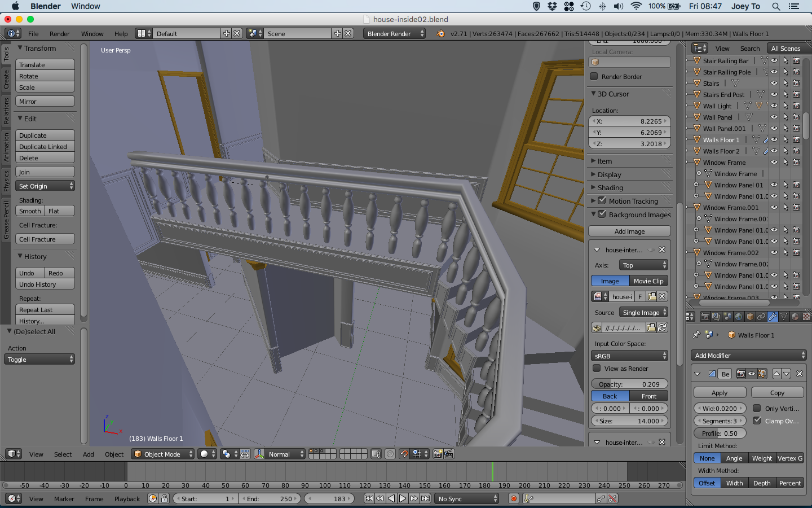Enable the Render Border checkbox
812x508 pixels.
[x=594, y=76]
